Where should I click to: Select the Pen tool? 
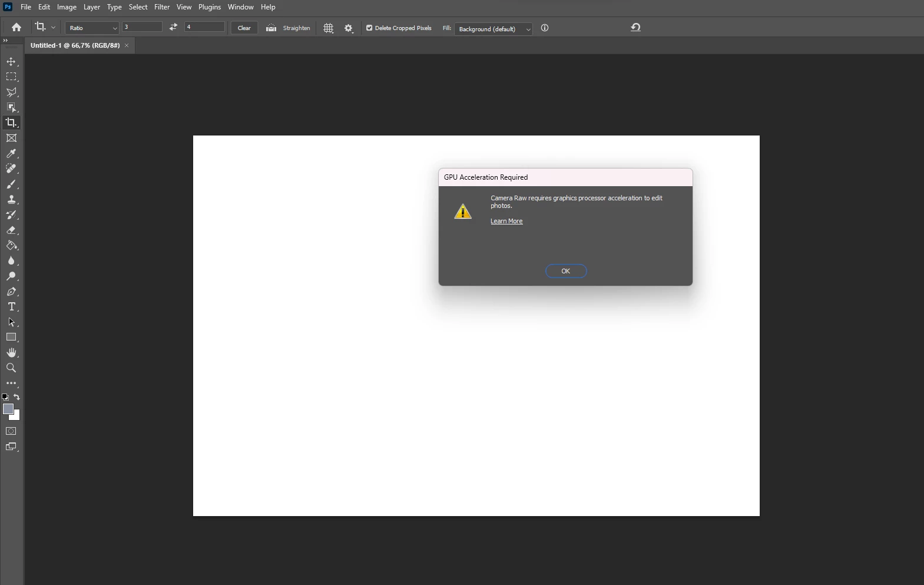11,292
